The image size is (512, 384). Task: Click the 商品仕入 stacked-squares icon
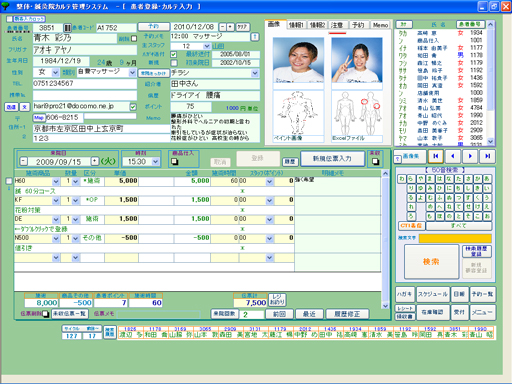174,162
